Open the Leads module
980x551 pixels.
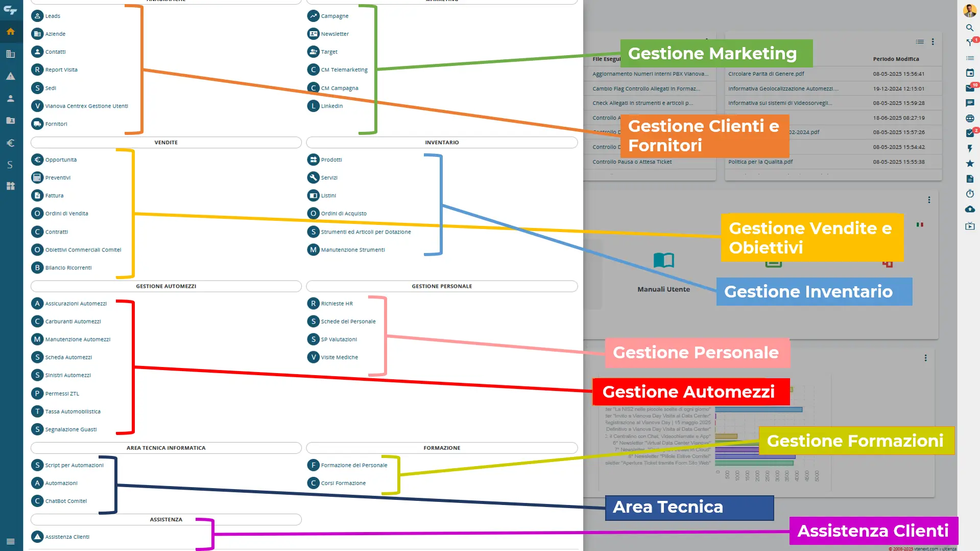(x=53, y=16)
